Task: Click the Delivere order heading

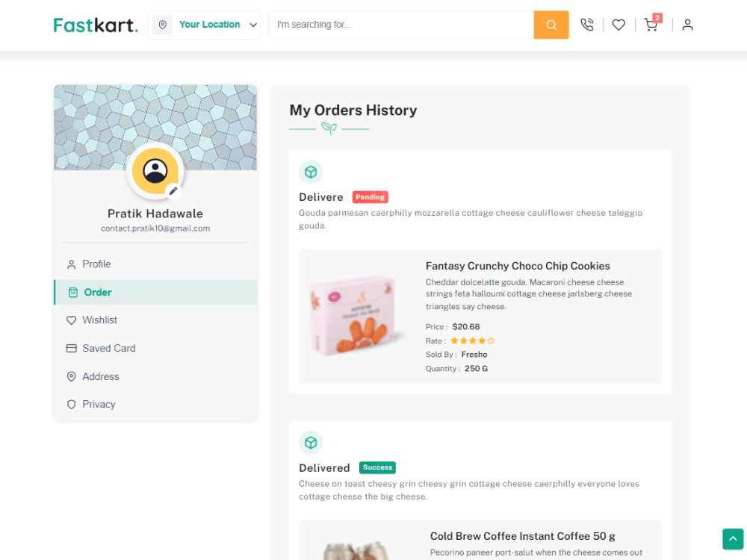Action: pyautogui.click(x=320, y=197)
